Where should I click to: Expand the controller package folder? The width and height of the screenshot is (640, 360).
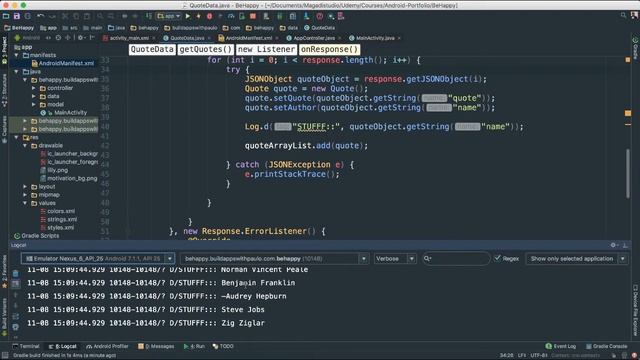tap(34, 88)
